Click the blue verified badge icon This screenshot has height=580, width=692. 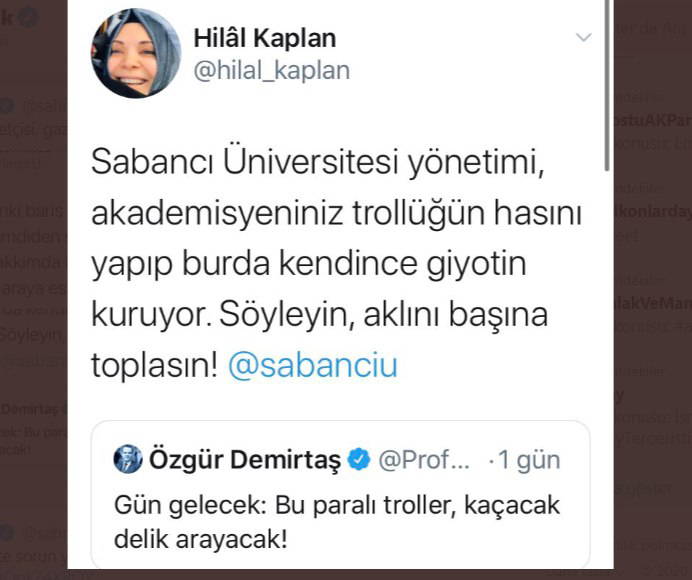(359, 460)
